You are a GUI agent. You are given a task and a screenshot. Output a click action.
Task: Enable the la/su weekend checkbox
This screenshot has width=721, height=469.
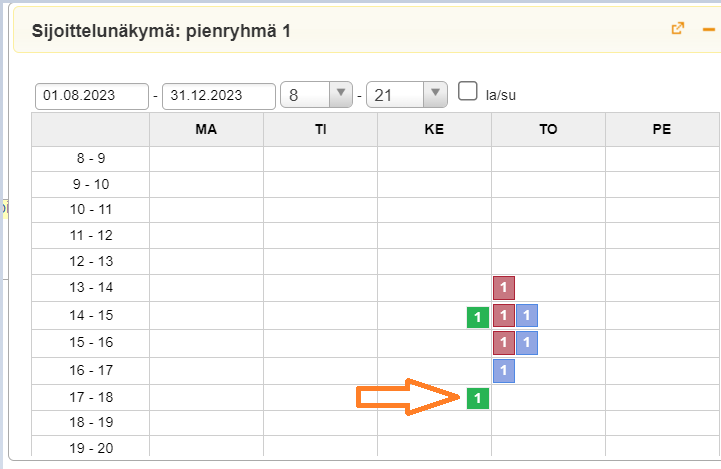(x=467, y=91)
